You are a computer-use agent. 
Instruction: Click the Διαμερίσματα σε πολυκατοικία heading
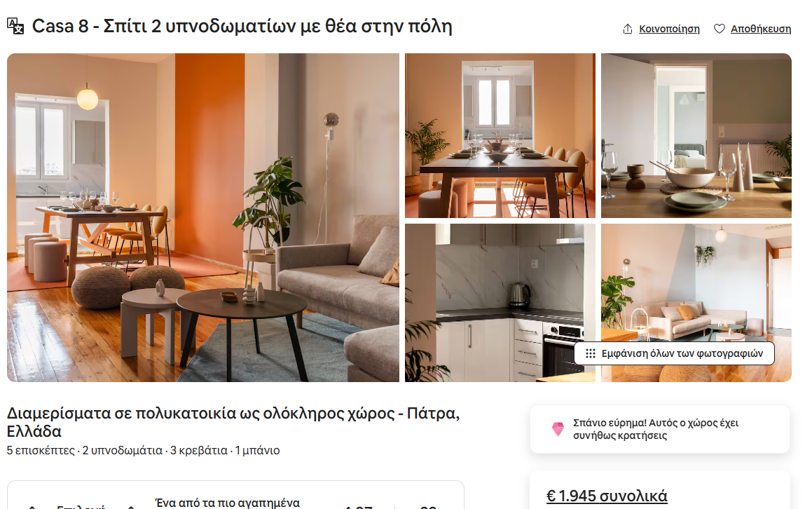coord(233,422)
